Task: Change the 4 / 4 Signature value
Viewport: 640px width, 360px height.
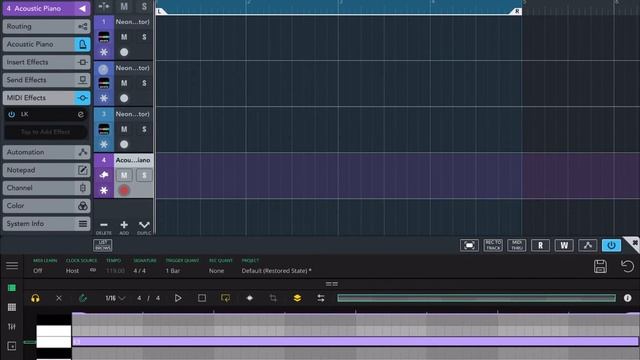Action: pyautogui.click(x=139, y=271)
